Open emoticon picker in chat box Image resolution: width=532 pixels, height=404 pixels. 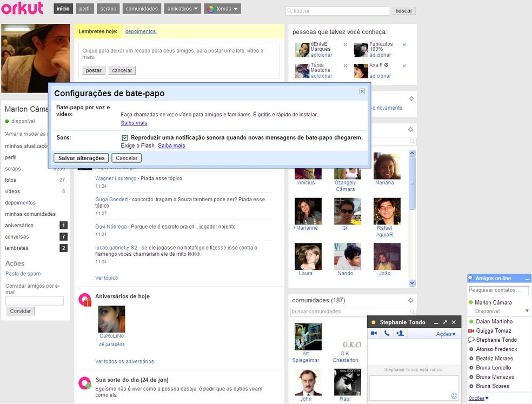tap(454, 395)
